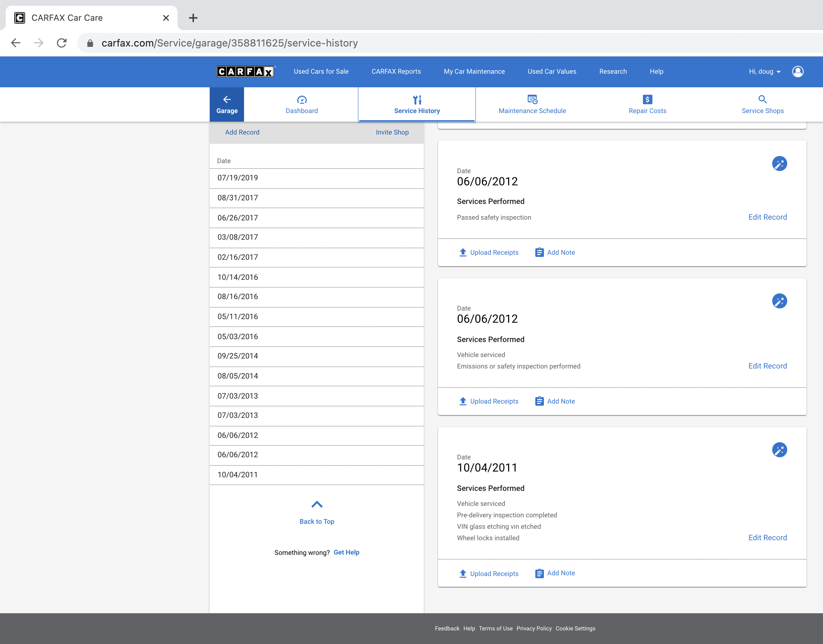This screenshot has height=644, width=823.
Task: Click the Service Shops magnifier icon
Action: pos(762,99)
